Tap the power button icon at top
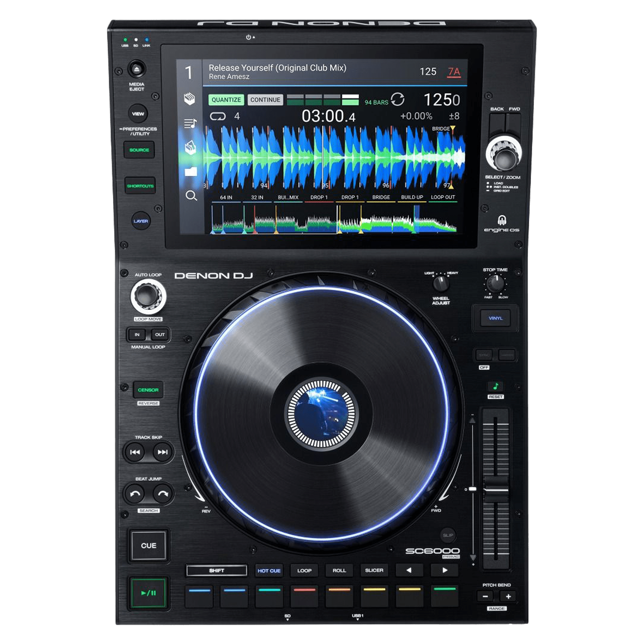Screen dimensions: 644x644 click(249, 37)
